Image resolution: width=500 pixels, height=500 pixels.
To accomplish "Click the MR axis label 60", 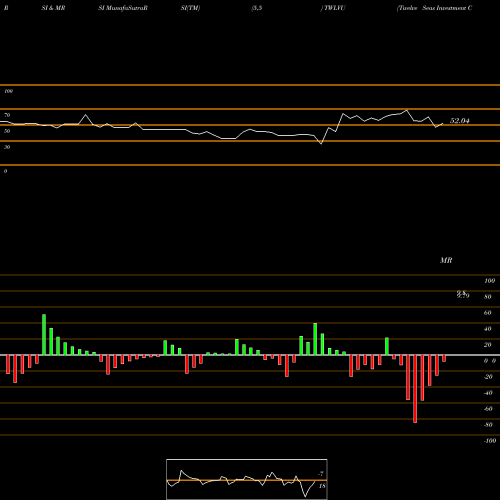I will click(488, 313).
